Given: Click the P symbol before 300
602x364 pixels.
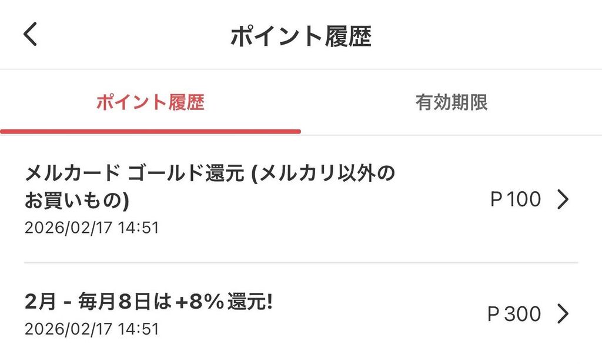Looking at the screenshot, I should pos(494,314).
